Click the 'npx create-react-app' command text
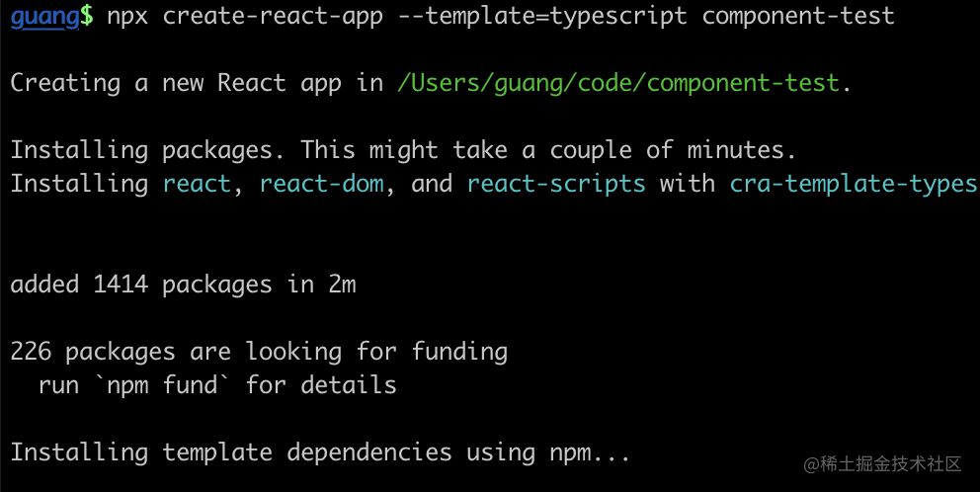This screenshot has height=492, width=980. [245, 16]
